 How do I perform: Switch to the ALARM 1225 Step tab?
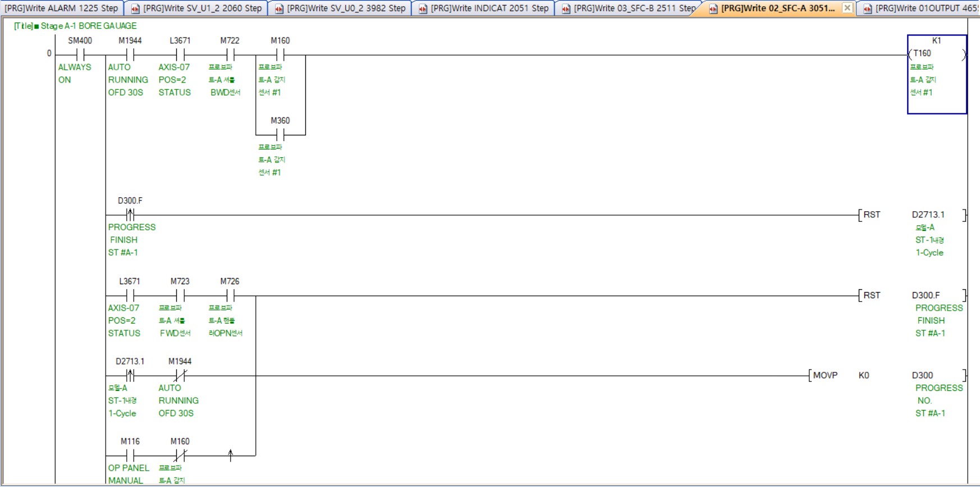tap(61, 8)
